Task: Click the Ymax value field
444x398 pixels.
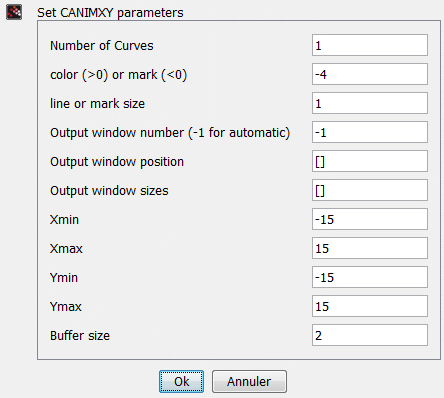Action: pyautogui.click(x=370, y=306)
